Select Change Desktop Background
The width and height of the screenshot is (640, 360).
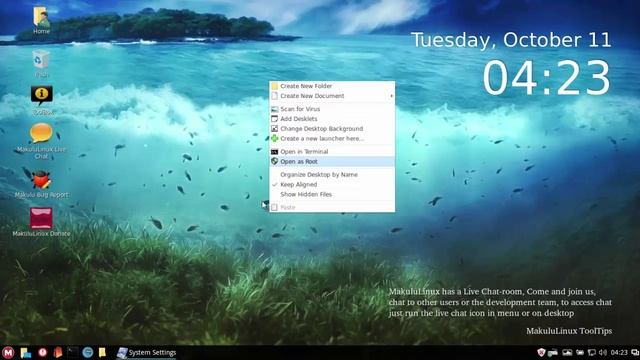click(x=332, y=129)
